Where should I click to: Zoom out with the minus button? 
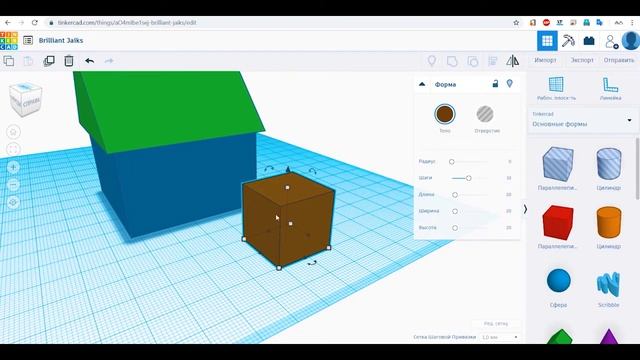point(13,185)
